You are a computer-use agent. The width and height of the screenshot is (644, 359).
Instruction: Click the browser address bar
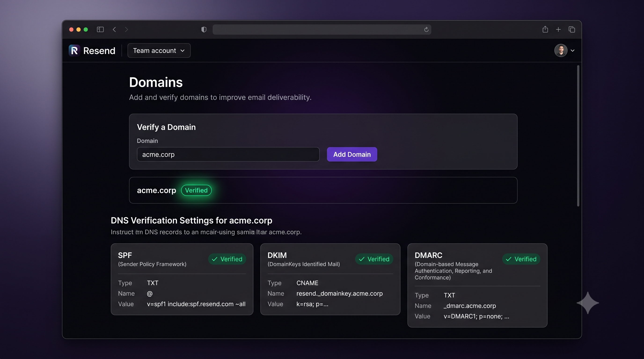tap(322, 29)
